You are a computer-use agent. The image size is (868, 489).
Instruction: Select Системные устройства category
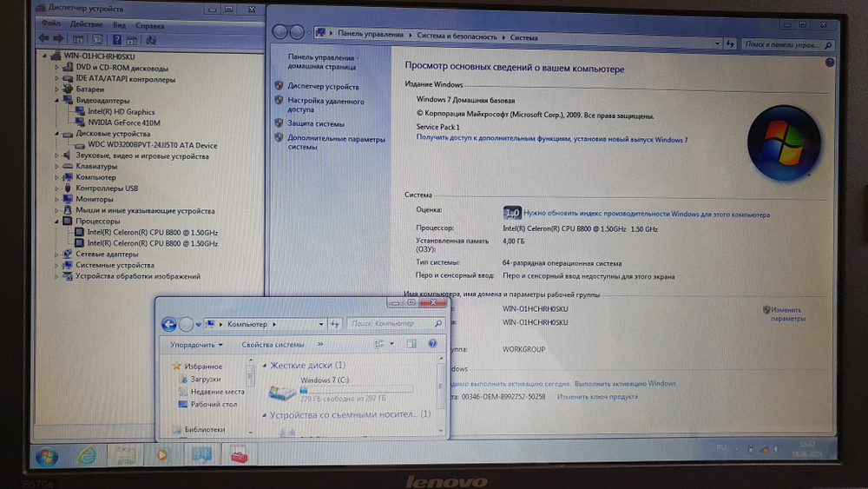click(x=115, y=265)
